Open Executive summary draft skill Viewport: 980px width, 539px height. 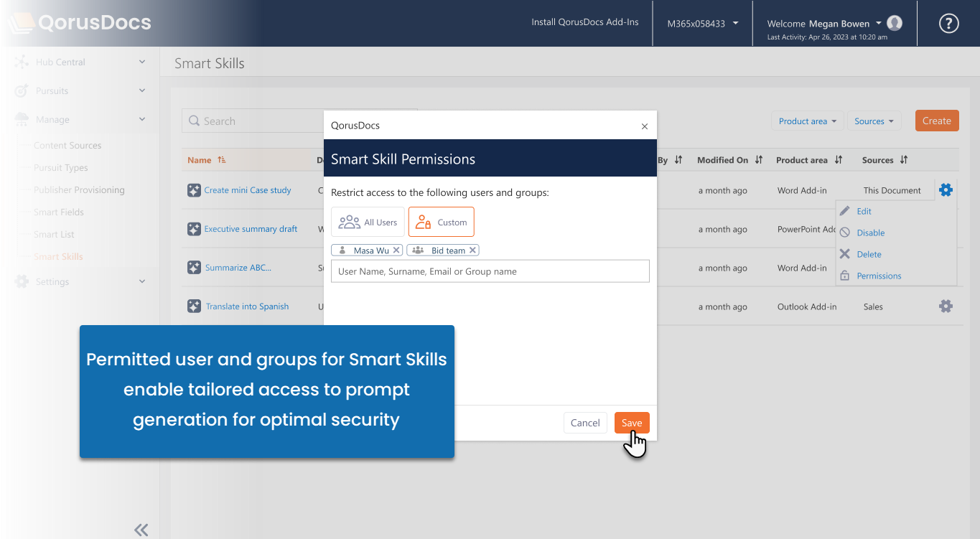[251, 229]
